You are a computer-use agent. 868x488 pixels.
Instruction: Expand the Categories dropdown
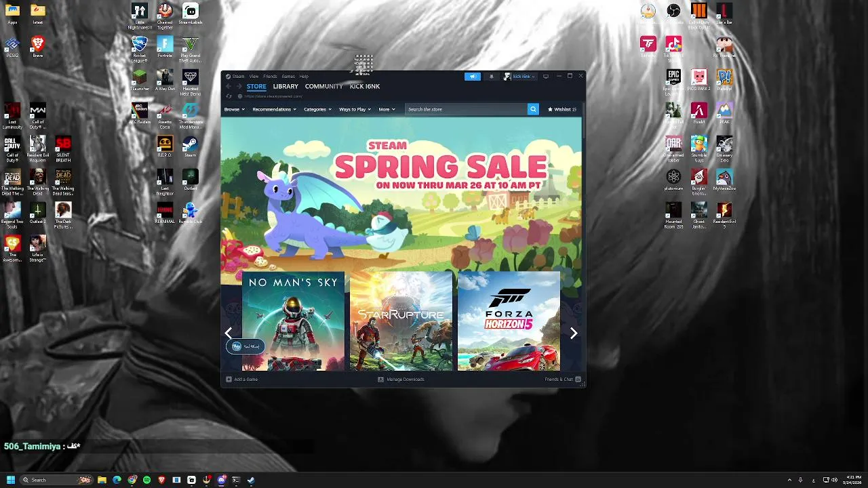point(317,109)
